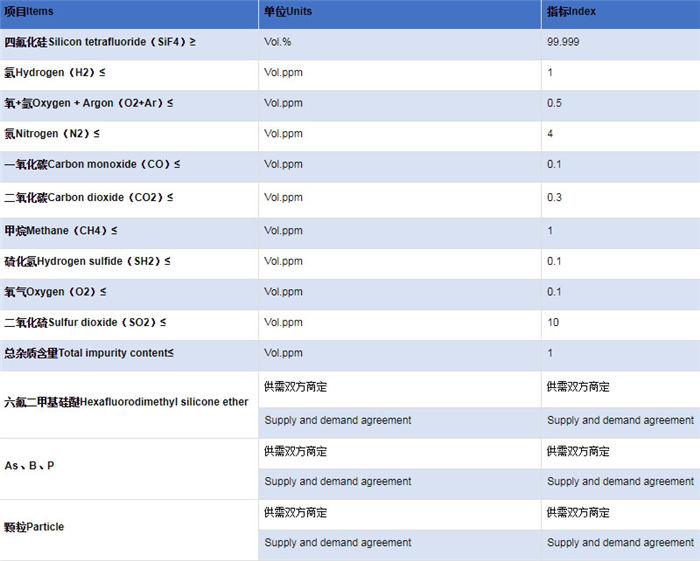Click the Vol.% unit cell
Image resolution: width=700 pixels, height=561 pixels.
point(277,42)
